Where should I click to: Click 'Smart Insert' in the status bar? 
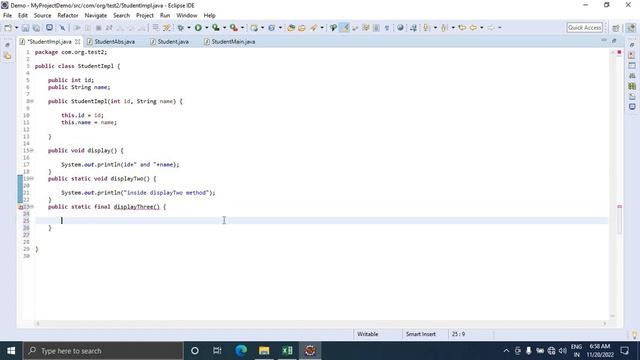(x=420, y=334)
